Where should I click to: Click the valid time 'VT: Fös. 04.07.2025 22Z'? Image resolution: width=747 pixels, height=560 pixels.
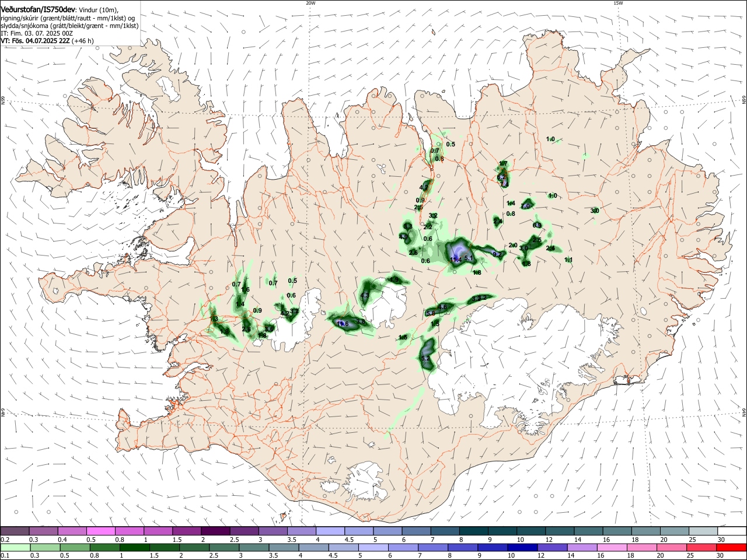36,41
